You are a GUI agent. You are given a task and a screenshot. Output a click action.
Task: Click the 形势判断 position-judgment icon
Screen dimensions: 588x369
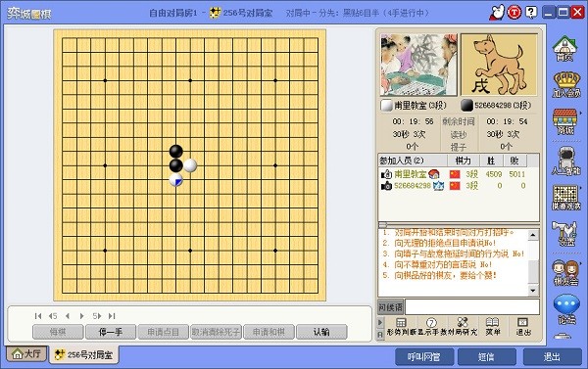pyautogui.click(x=401, y=327)
